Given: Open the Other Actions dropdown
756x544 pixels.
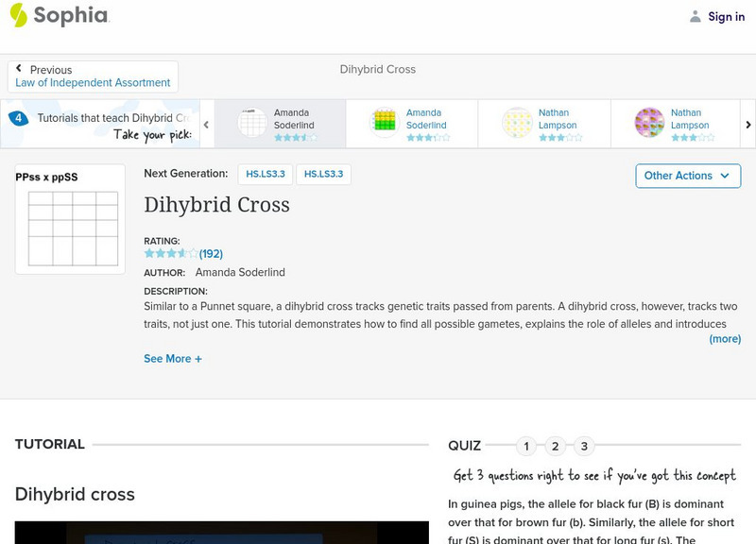Looking at the screenshot, I should point(687,176).
